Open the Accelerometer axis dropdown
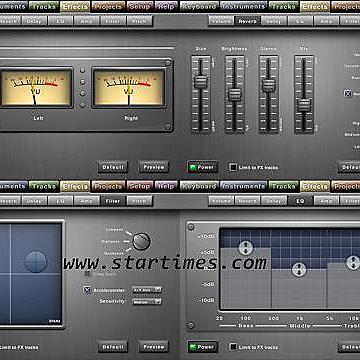This screenshot has width=360, height=360. 147,290
